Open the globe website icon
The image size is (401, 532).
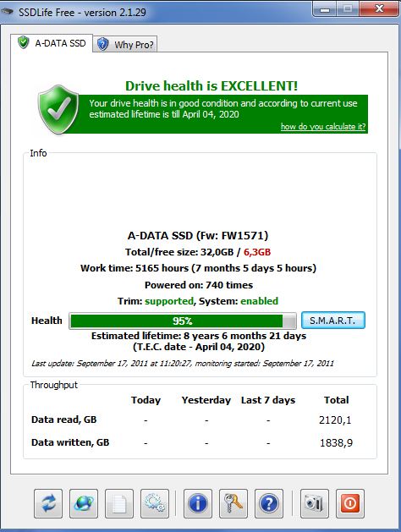pos(84,503)
